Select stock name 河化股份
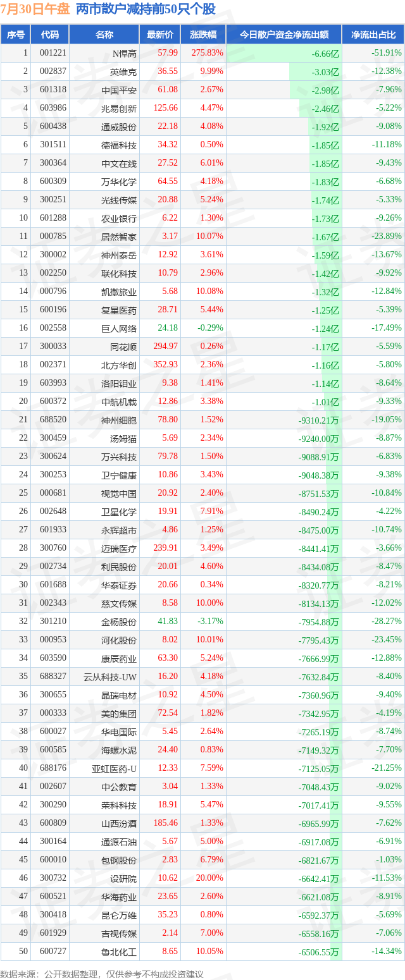The image size is (405, 980). point(119,640)
